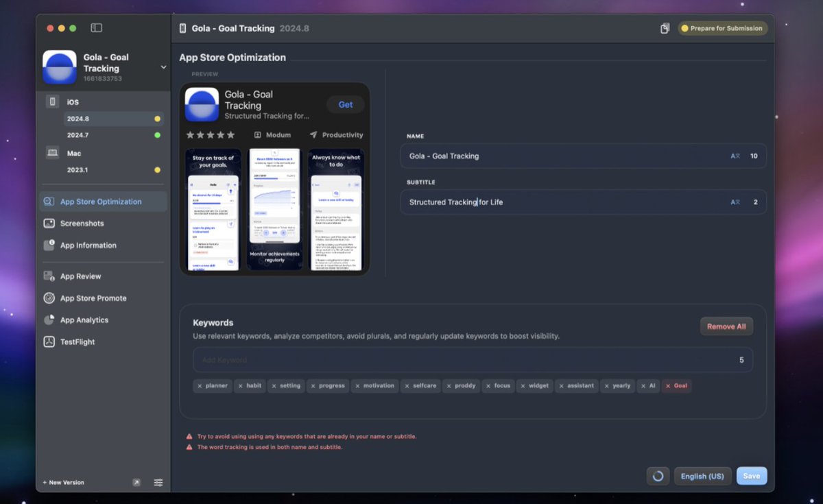Toggle the sidebar visibility icon

pyautogui.click(x=97, y=28)
